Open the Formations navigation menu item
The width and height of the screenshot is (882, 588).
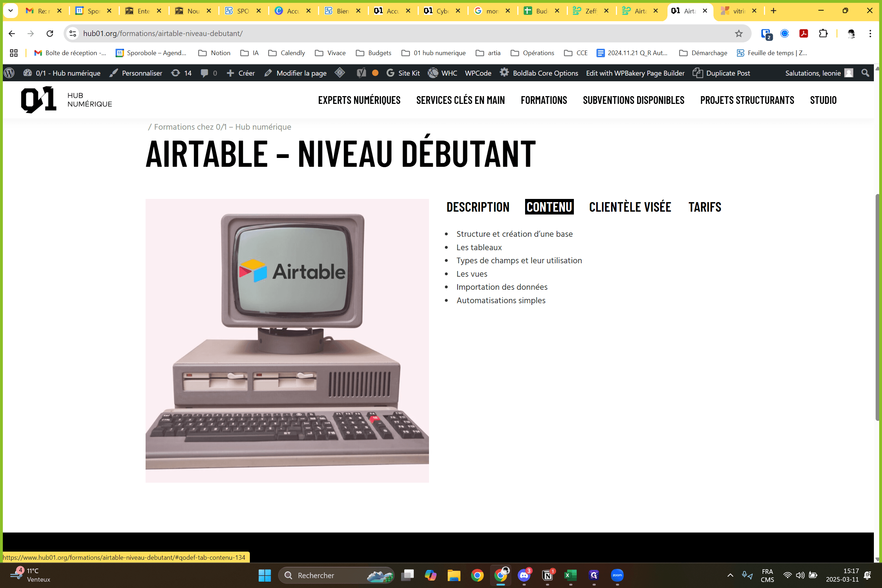[x=544, y=100]
